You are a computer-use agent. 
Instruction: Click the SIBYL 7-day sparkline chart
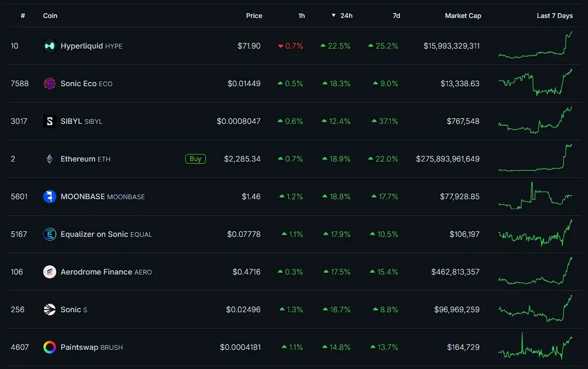point(535,120)
